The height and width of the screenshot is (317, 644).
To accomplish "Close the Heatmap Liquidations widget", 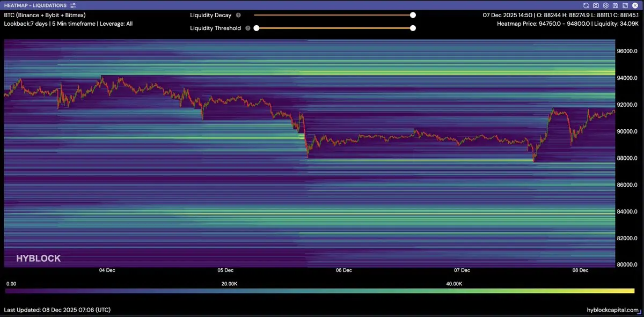I will pyautogui.click(x=634, y=5).
